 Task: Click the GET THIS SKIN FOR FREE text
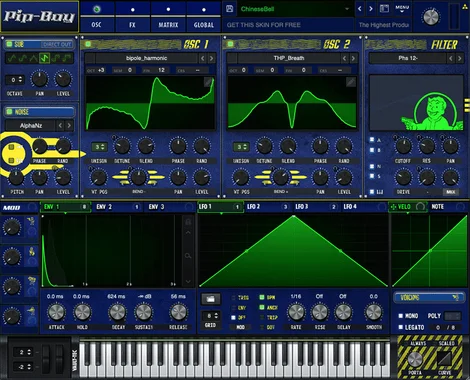(x=264, y=25)
